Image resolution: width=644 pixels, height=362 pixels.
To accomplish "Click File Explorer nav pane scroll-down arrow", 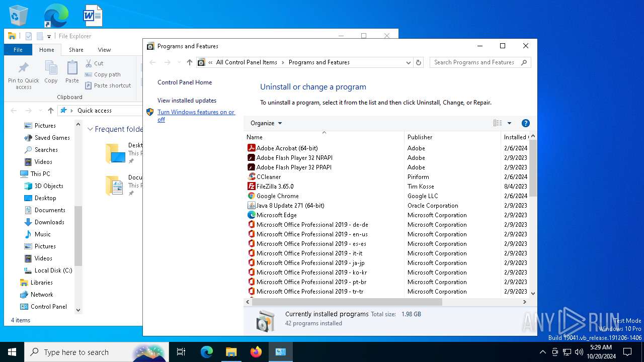I will (x=78, y=310).
